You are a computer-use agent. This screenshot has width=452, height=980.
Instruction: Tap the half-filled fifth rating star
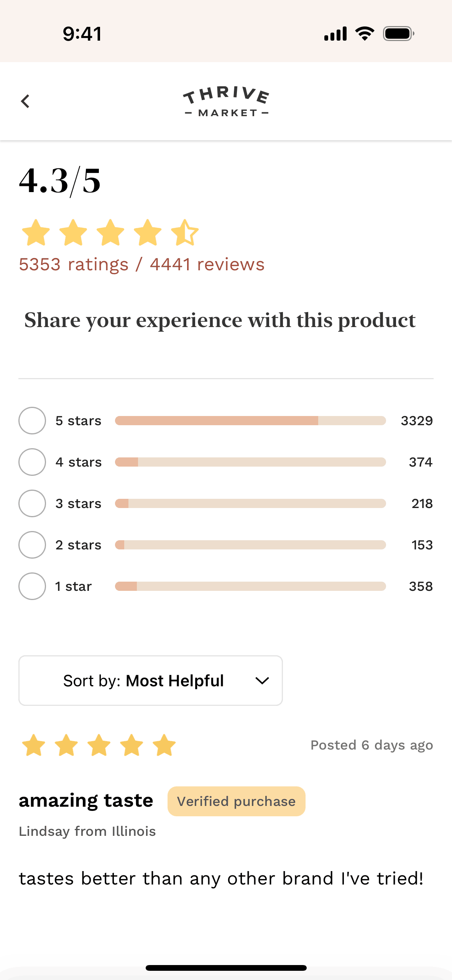[185, 232]
